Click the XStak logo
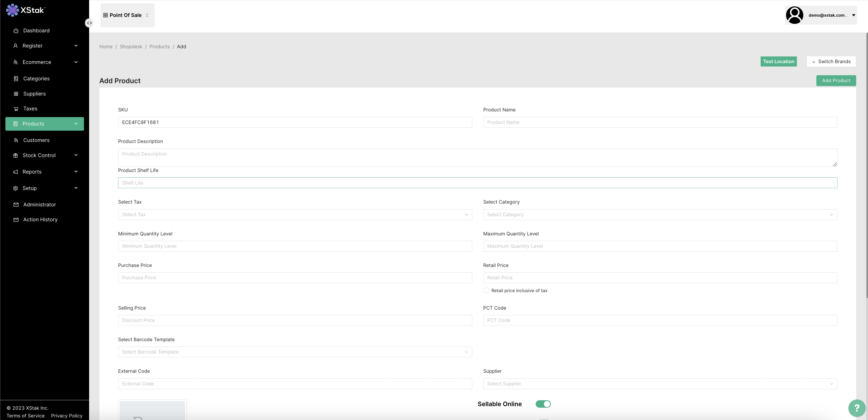Image resolution: width=868 pixels, height=420 pixels. point(26,10)
